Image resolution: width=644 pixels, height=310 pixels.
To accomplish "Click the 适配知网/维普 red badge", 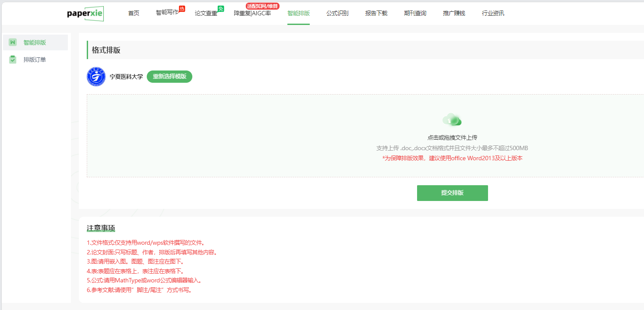I will coord(262,6).
